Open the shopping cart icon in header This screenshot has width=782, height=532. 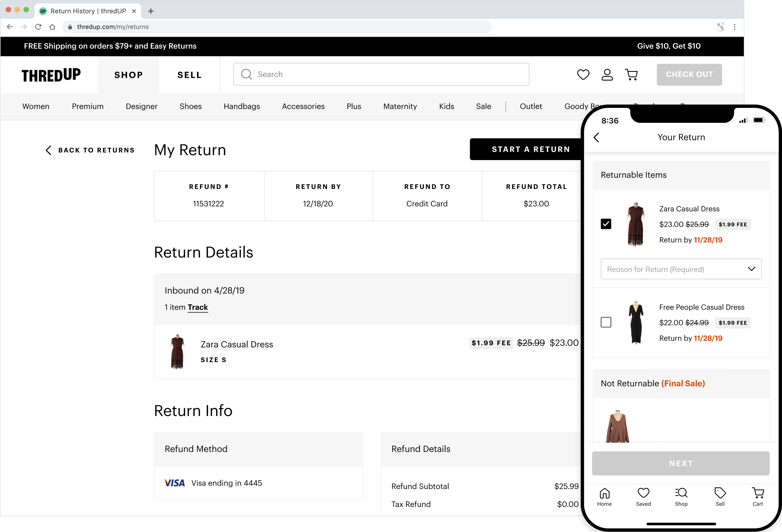click(x=631, y=74)
